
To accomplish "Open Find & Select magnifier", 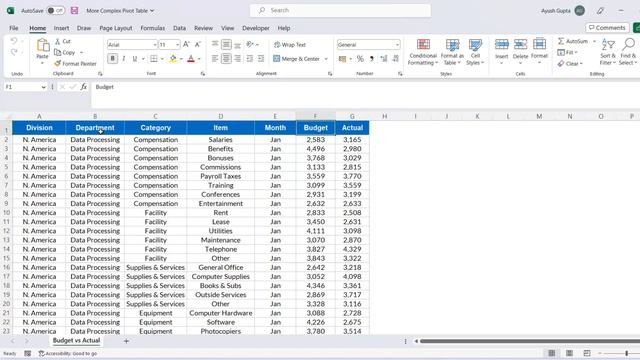I will tap(628, 52).
